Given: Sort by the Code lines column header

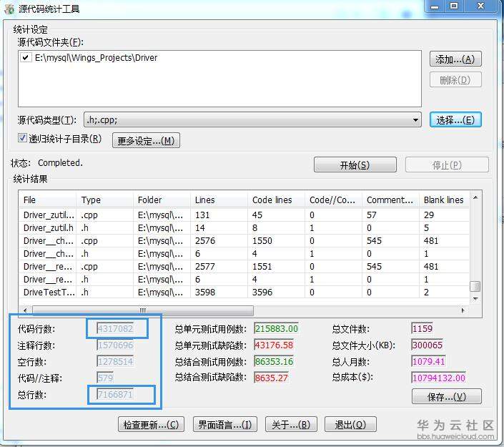Looking at the screenshot, I should coord(277,200).
